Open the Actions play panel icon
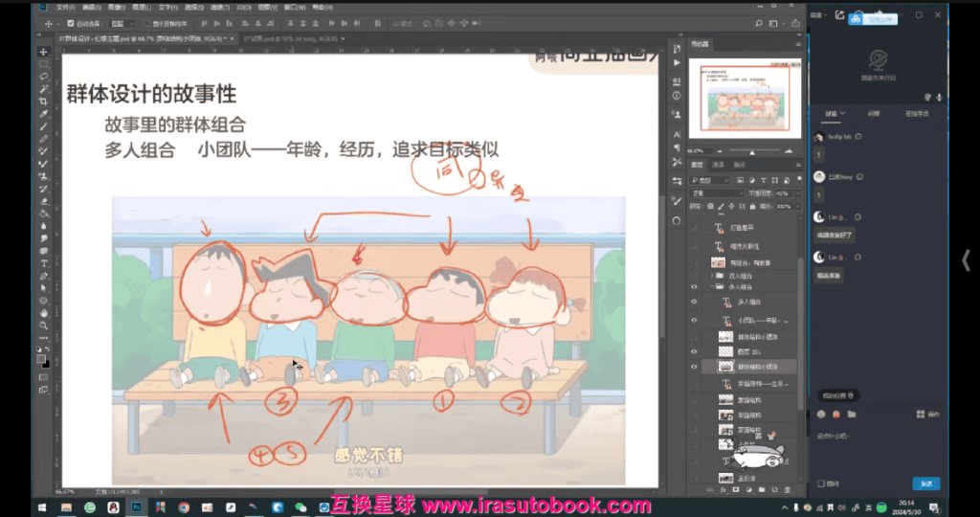This screenshot has height=517, width=980. [x=677, y=62]
